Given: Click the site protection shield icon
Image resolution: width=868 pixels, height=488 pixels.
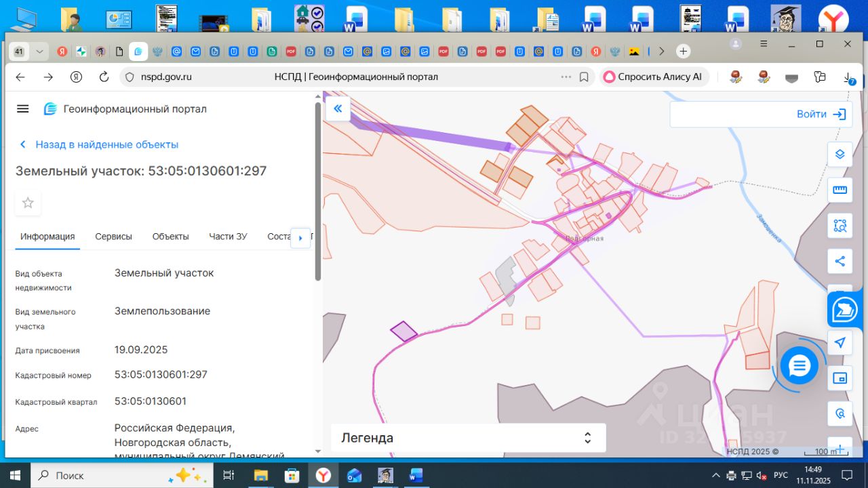Looking at the screenshot, I should pyautogui.click(x=130, y=77).
